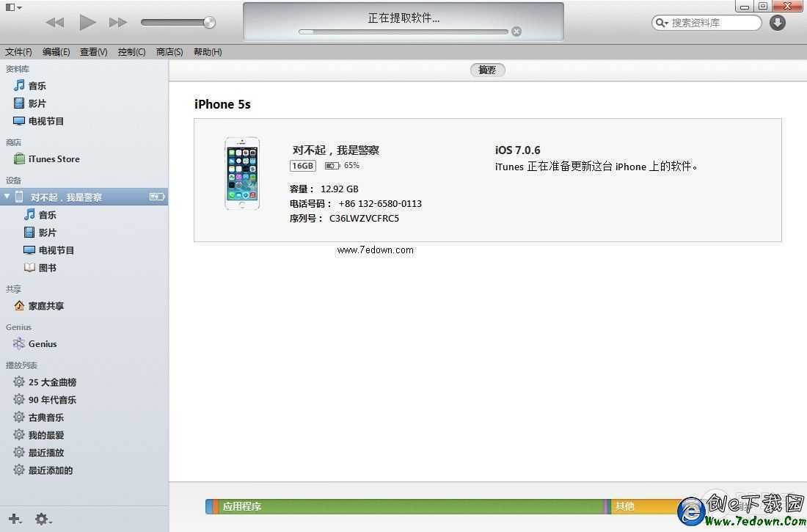Cancel the 正在提取软件 progress task
The height and width of the screenshot is (532, 807).
click(x=517, y=32)
